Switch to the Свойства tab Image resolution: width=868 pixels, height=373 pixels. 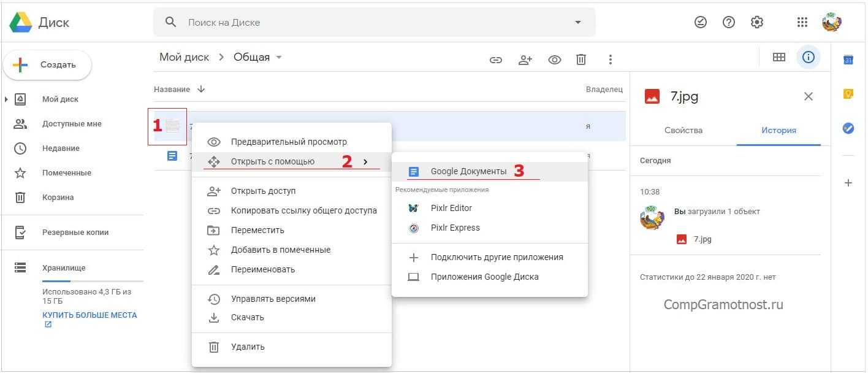(x=683, y=130)
